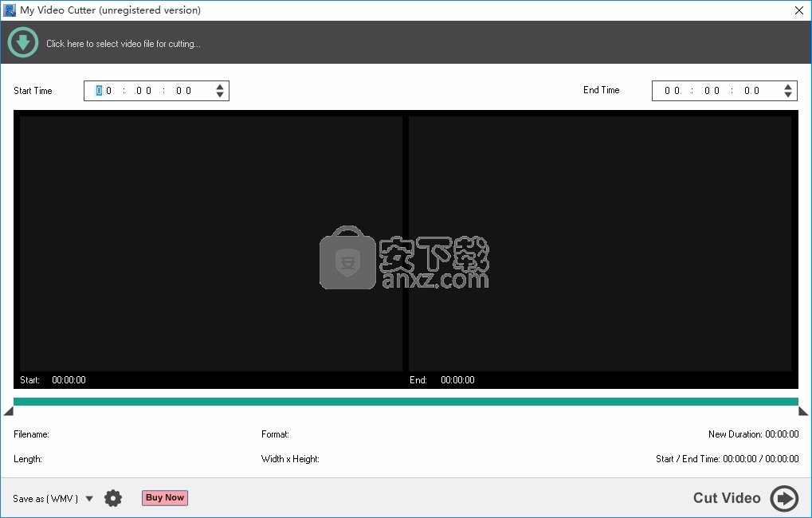This screenshot has height=518, width=812.
Task: Click the 'Filename:' label
Action: tap(31, 434)
